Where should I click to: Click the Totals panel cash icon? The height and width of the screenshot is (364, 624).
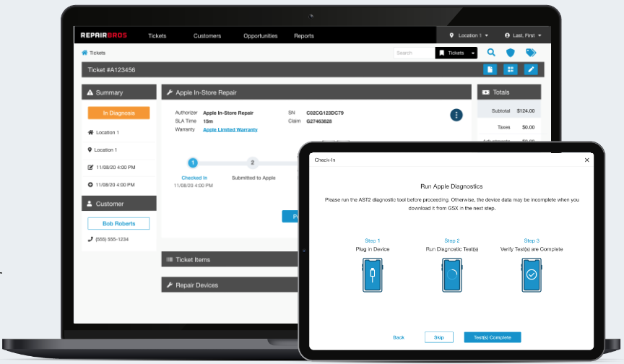tap(485, 92)
